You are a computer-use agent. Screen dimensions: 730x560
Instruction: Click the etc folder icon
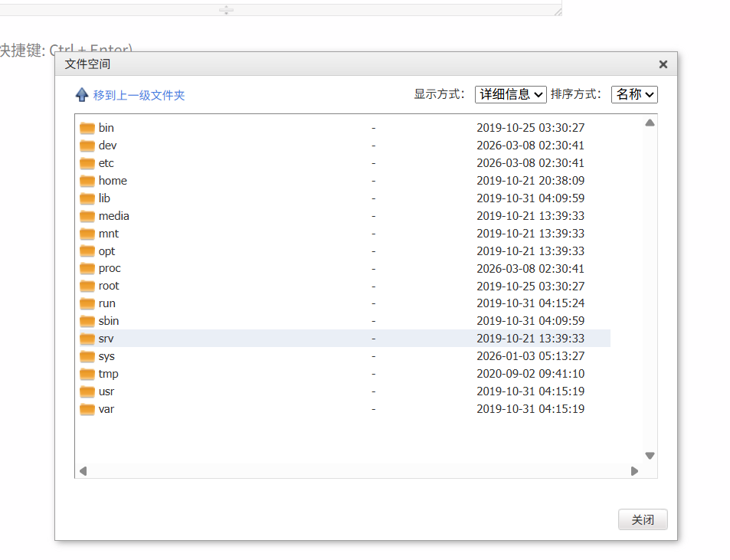[x=87, y=163]
